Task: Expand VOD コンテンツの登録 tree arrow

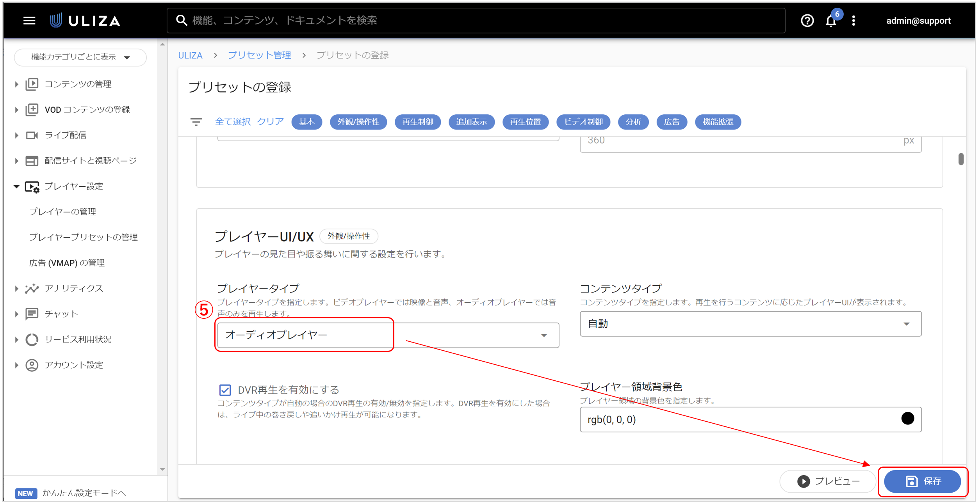Action: (x=16, y=110)
